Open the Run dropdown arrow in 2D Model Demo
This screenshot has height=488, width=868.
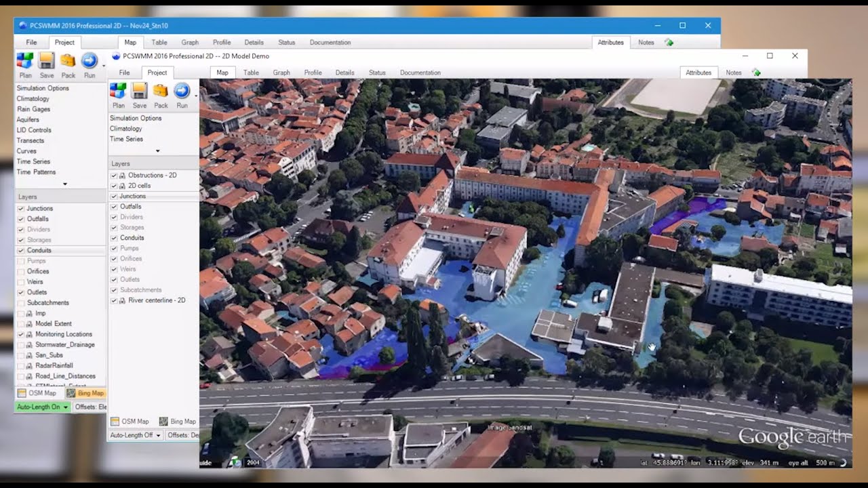point(196,96)
